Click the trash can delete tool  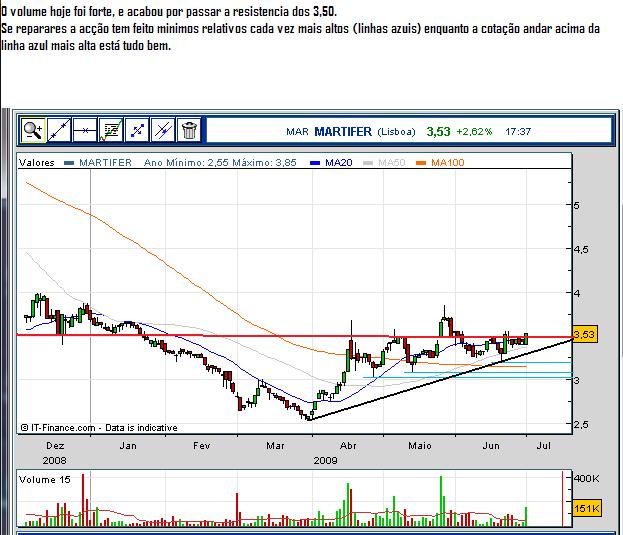tap(189, 130)
